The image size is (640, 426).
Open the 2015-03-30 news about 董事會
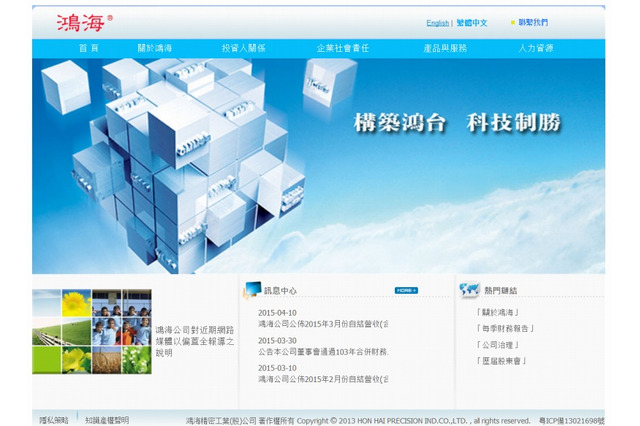coord(323,351)
